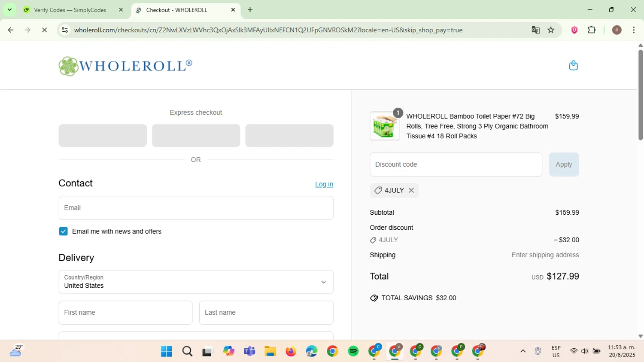This screenshot has height=362, width=644.
Task: Open the clock and date panel
Action: tap(621, 351)
